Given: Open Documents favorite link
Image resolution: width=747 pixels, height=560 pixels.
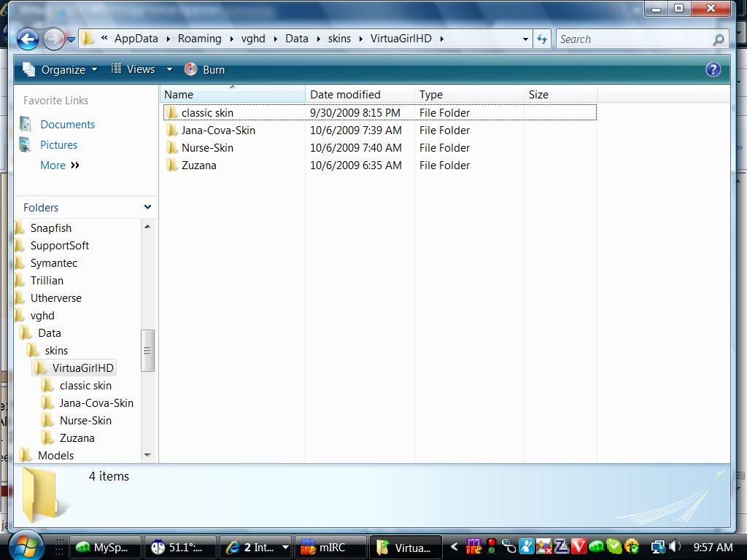Looking at the screenshot, I should [x=67, y=124].
